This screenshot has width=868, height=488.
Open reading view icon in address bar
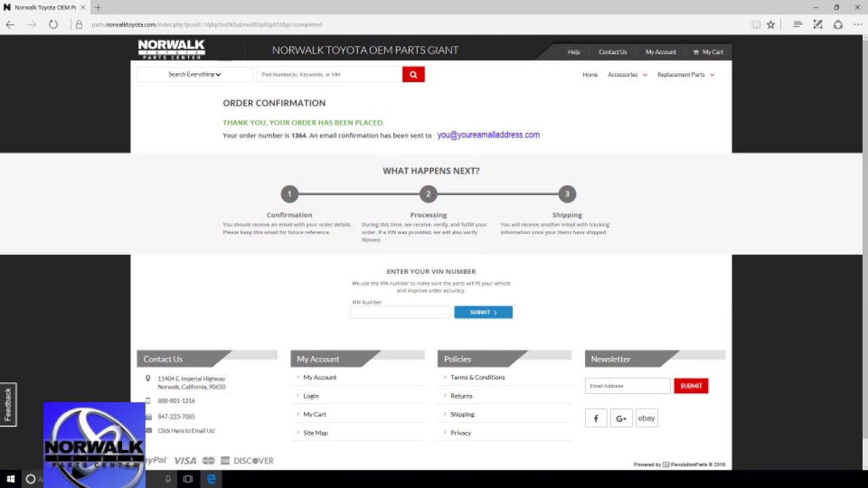tap(755, 24)
